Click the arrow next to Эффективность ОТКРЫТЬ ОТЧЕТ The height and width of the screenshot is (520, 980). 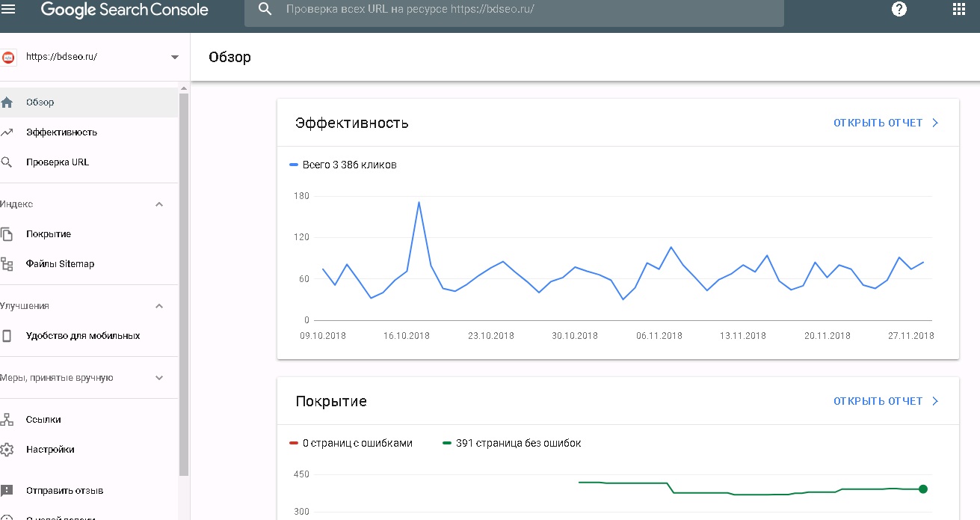click(x=935, y=123)
